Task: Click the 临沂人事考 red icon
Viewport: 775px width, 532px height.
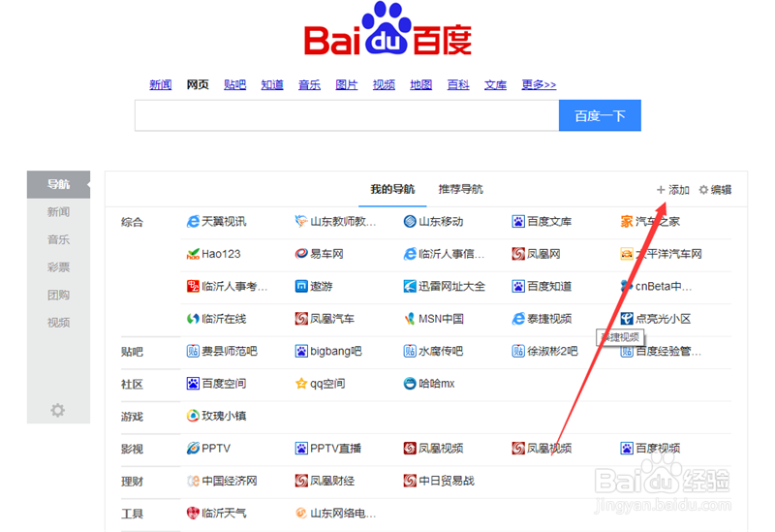Action: click(193, 286)
